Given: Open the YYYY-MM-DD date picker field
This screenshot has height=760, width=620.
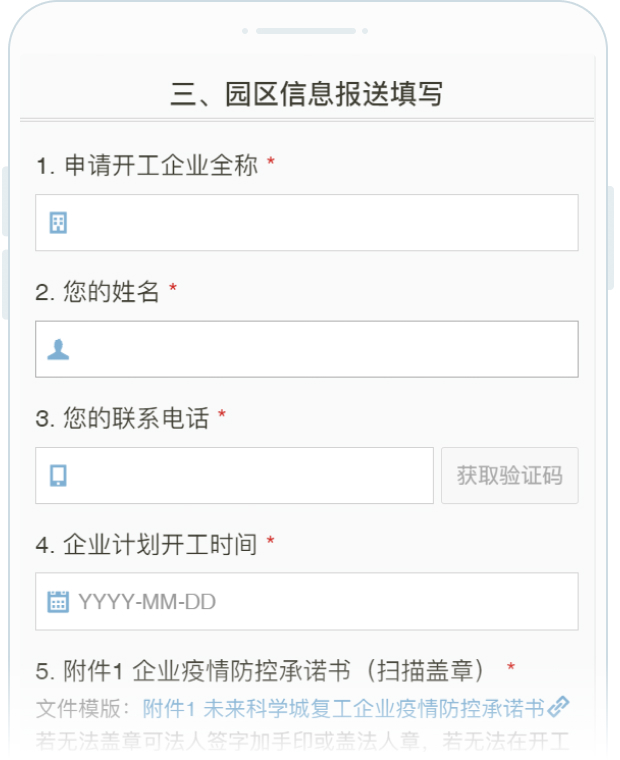Looking at the screenshot, I should point(320,602).
